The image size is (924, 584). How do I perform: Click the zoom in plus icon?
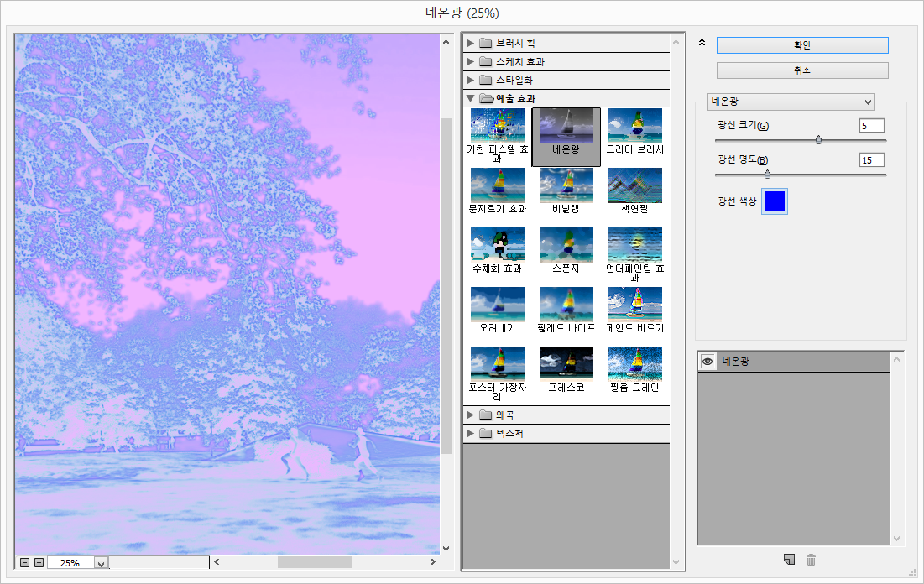(x=39, y=562)
